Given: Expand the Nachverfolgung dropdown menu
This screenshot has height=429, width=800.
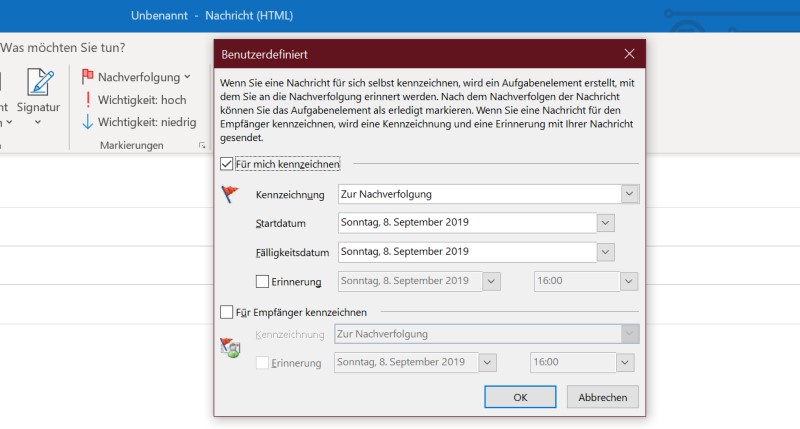Looking at the screenshot, I should click(187, 77).
